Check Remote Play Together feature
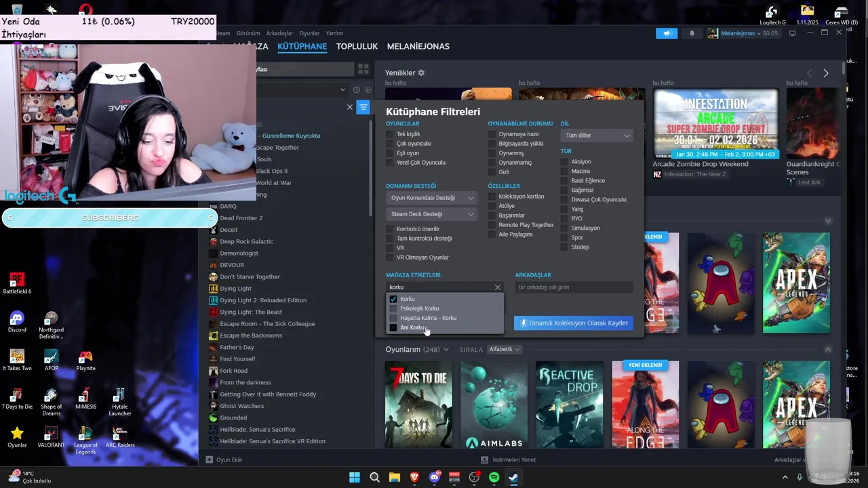The image size is (868, 488). coord(492,225)
